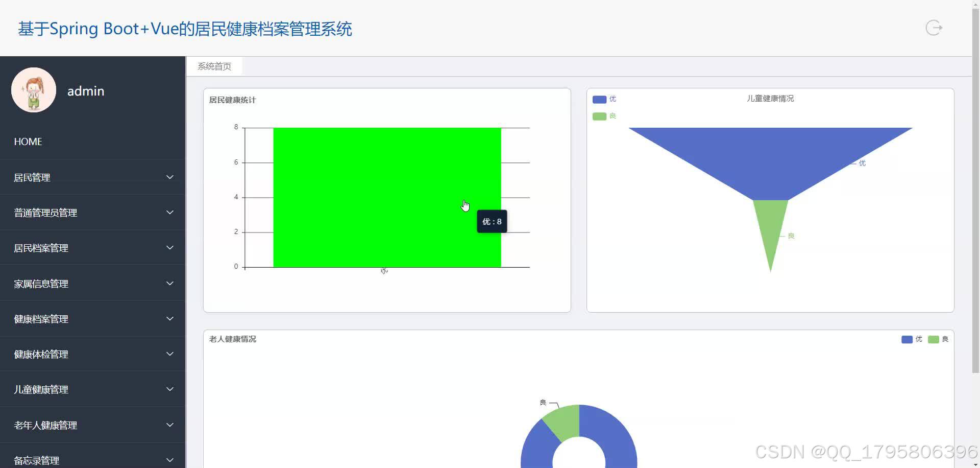This screenshot has height=468, width=980.
Task: Open the 儿童健康管理 sidebar menu
Action: click(x=92, y=389)
